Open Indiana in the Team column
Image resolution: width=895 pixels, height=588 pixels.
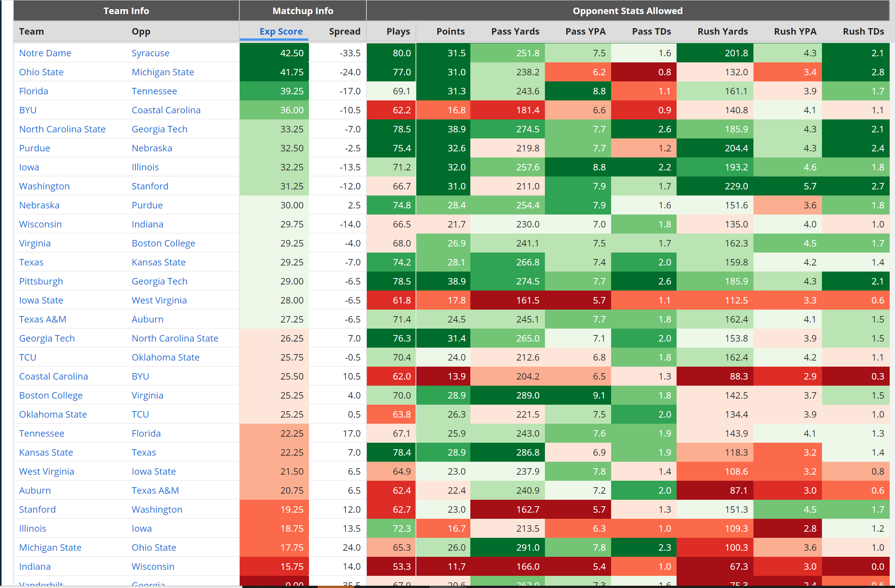[x=35, y=566]
